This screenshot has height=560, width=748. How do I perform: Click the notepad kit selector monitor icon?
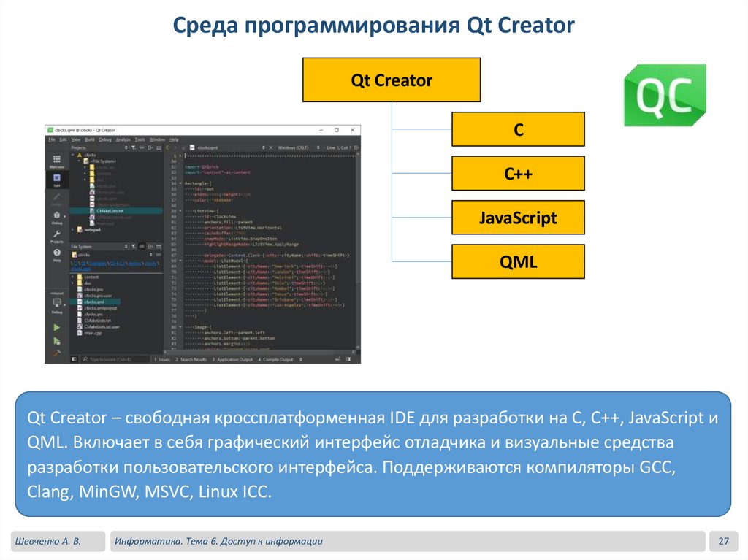click(57, 304)
